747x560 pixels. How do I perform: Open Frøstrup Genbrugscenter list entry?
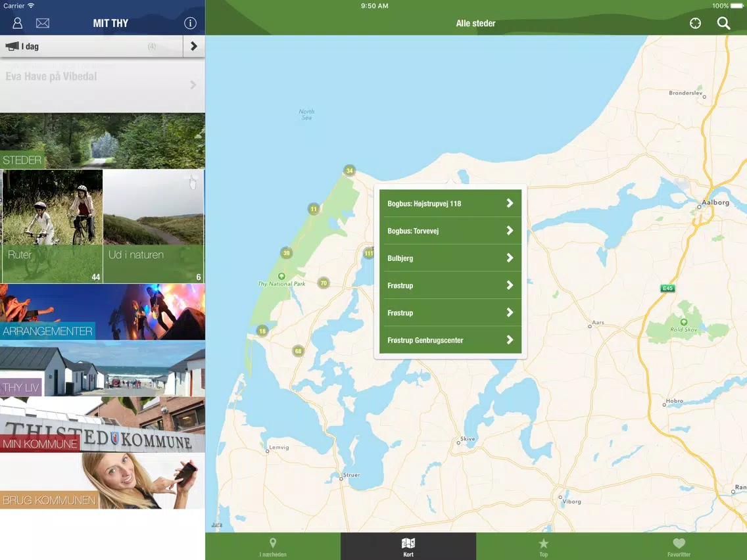[x=450, y=340]
